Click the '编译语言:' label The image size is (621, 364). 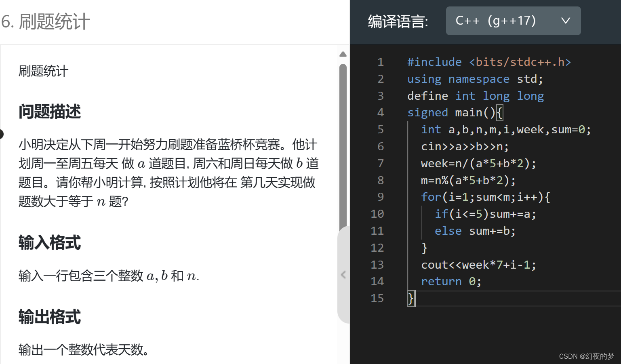(x=398, y=21)
